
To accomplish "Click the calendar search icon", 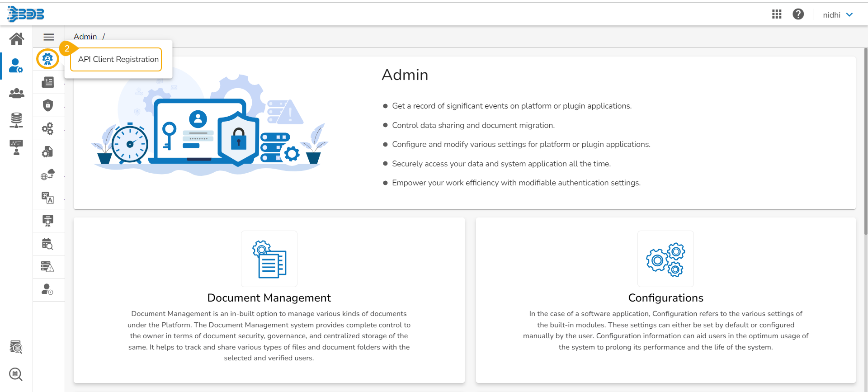I will (47, 244).
